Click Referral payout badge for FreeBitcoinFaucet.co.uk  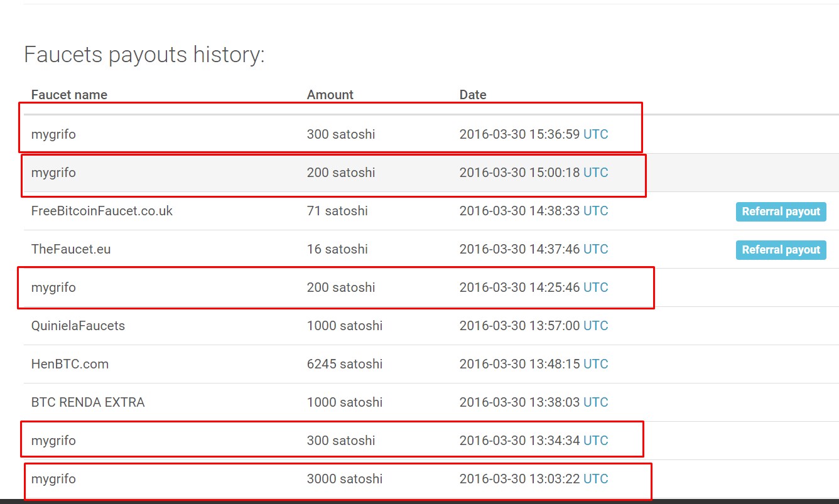pyautogui.click(x=781, y=212)
